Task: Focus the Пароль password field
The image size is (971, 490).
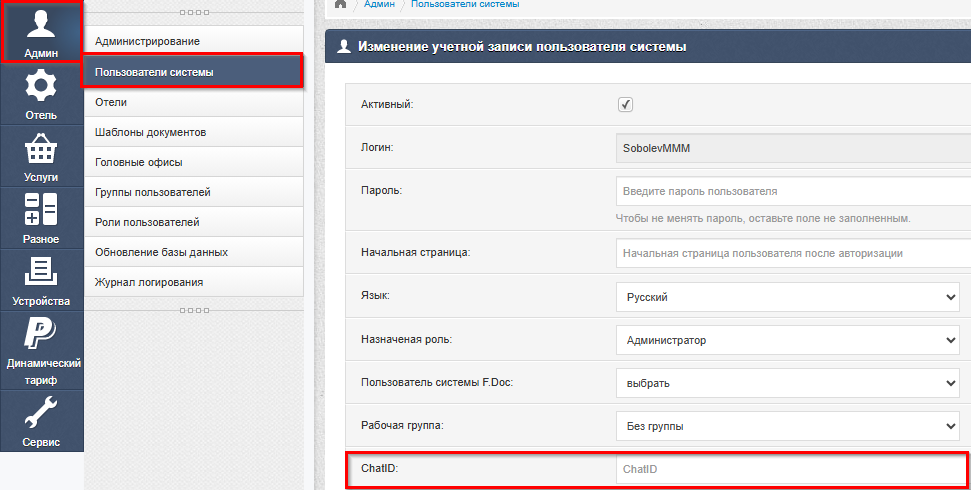Action: click(x=790, y=190)
